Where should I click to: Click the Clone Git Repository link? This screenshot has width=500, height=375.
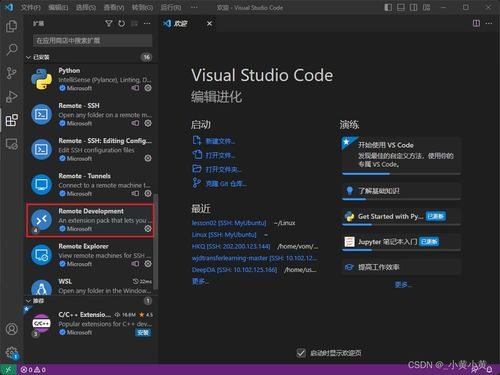coord(226,184)
